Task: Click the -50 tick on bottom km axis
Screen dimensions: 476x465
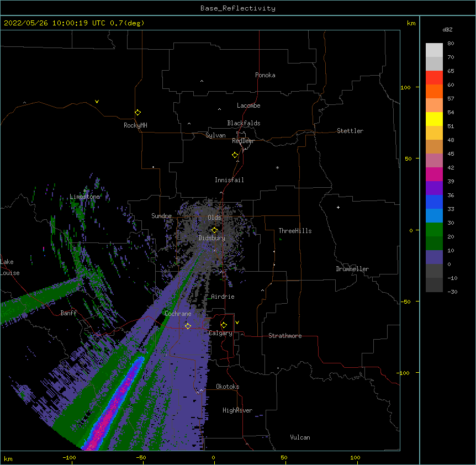Action: click(141, 457)
